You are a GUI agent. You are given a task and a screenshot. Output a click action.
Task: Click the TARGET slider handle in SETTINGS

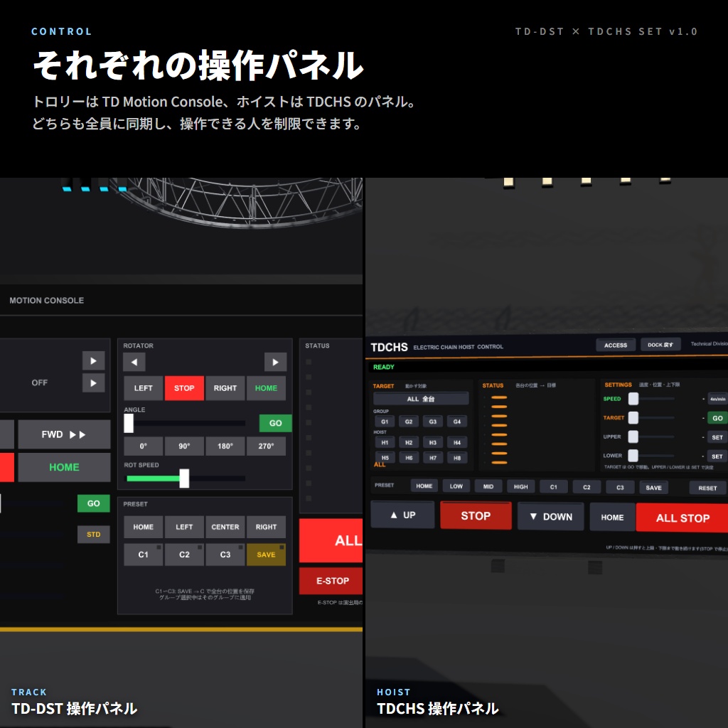(x=633, y=418)
